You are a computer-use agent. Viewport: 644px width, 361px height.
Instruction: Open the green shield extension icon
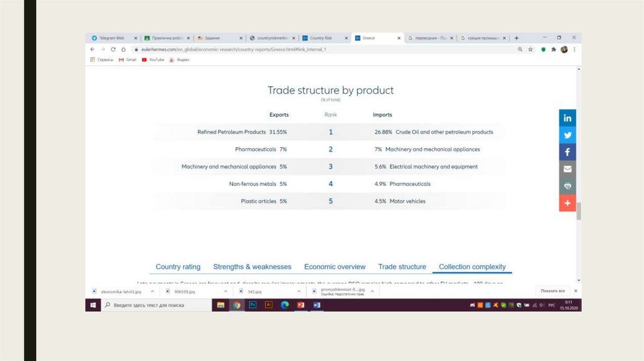pyautogui.click(x=543, y=49)
